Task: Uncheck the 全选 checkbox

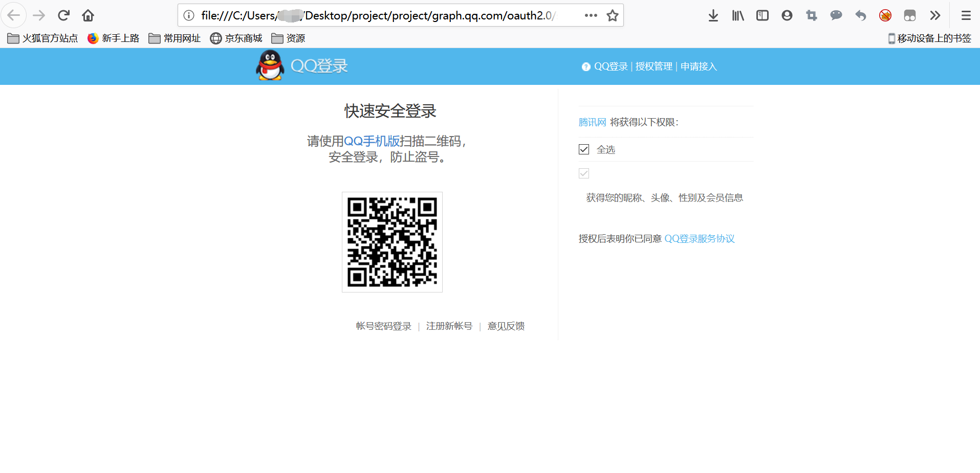Action: point(583,149)
